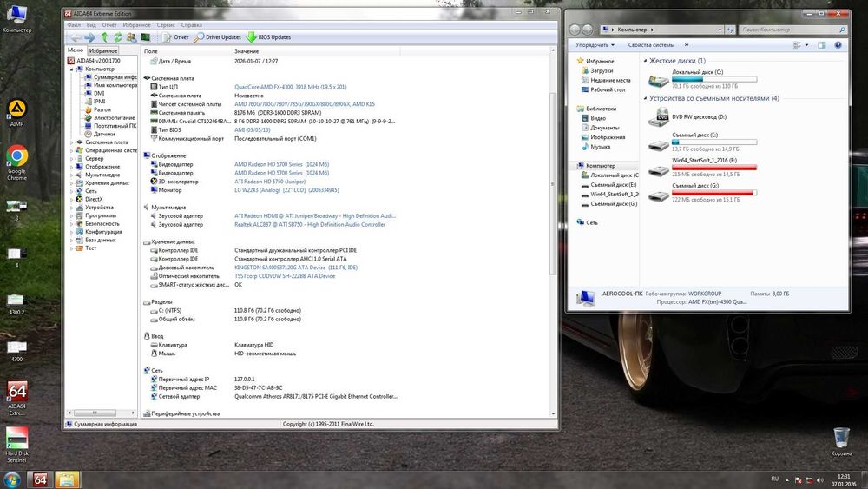The image size is (868, 489).
Task: Open Explorer help question mark icon
Action: coord(838,45)
